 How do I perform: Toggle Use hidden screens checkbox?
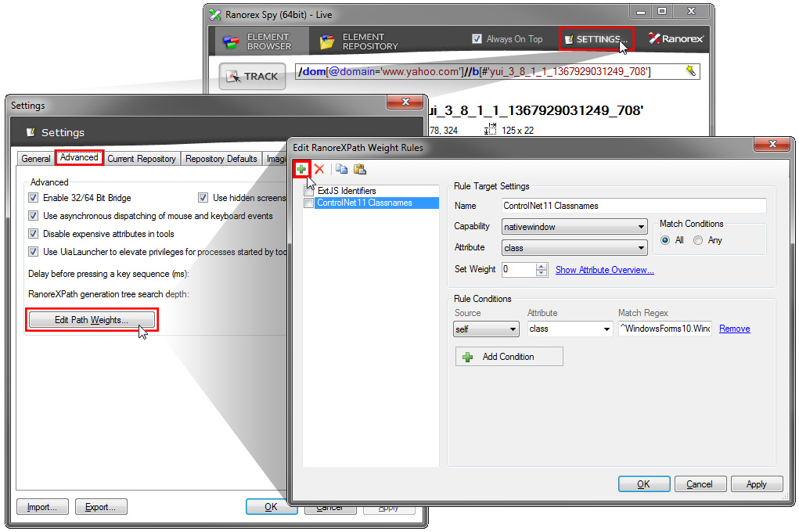pyautogui.click(x=203, y=198)
